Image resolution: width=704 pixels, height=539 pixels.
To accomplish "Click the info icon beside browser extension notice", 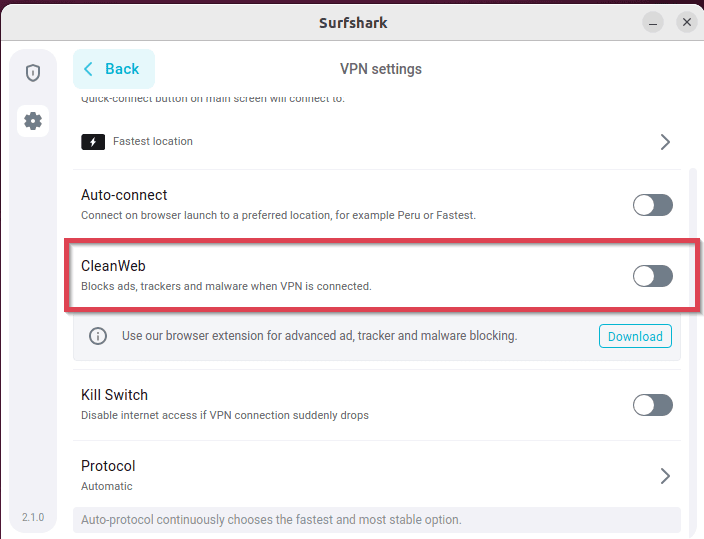I will click(x=98, y=336).
